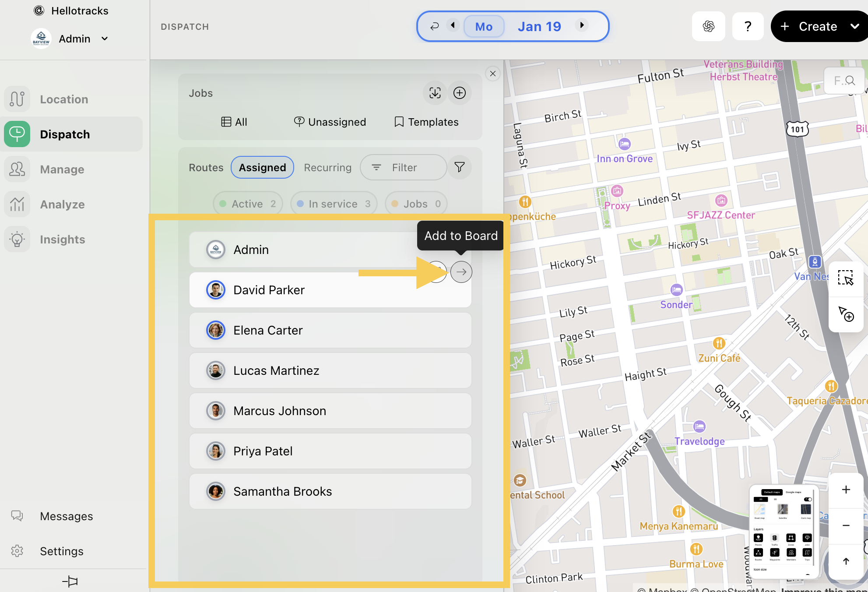Click the import jobs icon
The height and width of the screenshot is (592, 868).
click(435, 93)
